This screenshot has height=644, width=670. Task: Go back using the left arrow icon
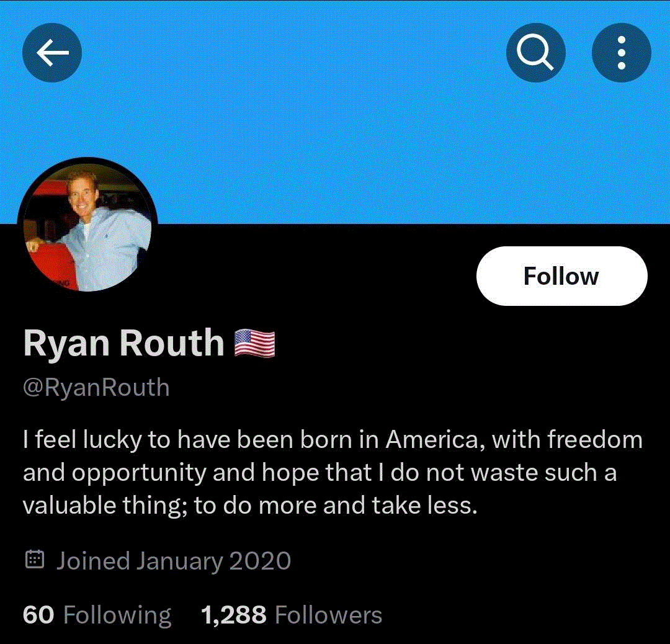click(51, 53)
